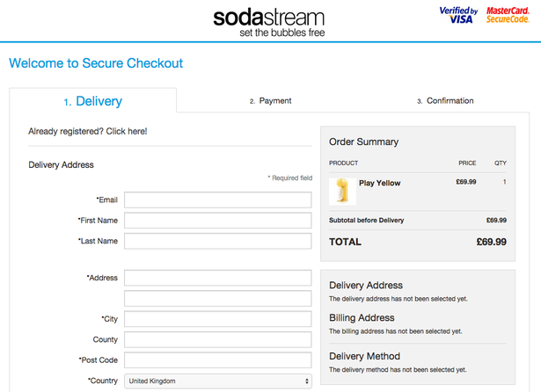Focus the City input field
The width and height of the screenshot is (541, 392).
coord(218,319)
